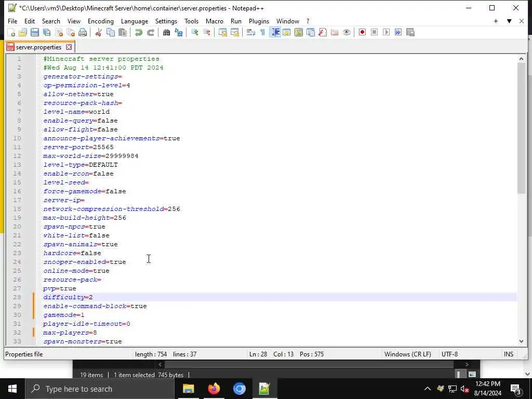Close the server.properties tab with red X

[69, 47]
